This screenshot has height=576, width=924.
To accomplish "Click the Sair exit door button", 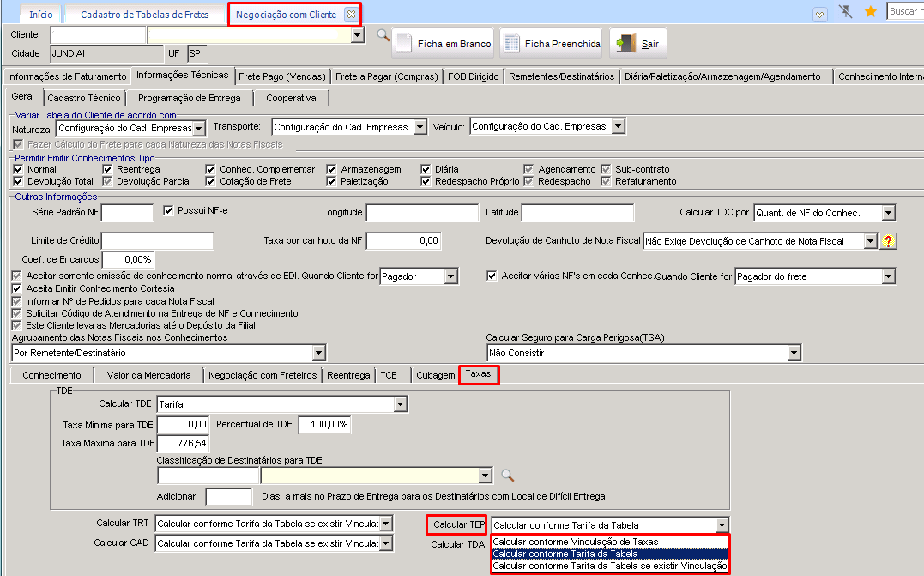I will point(638,44).
